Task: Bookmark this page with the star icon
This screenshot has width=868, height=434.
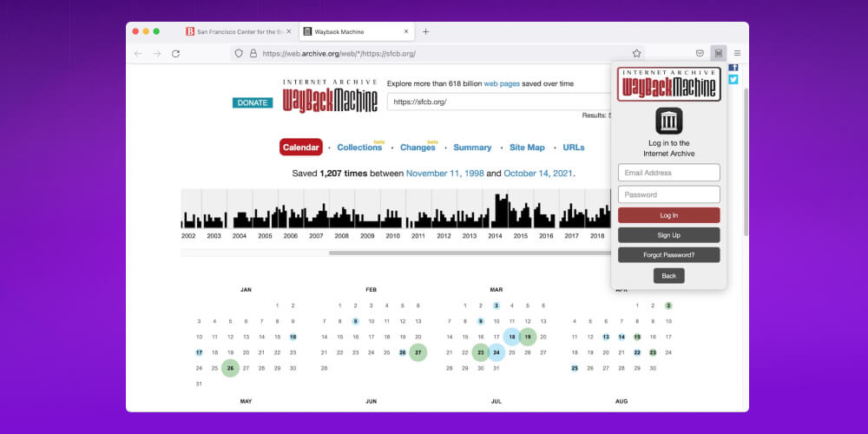Action: [x=636, y=53]
